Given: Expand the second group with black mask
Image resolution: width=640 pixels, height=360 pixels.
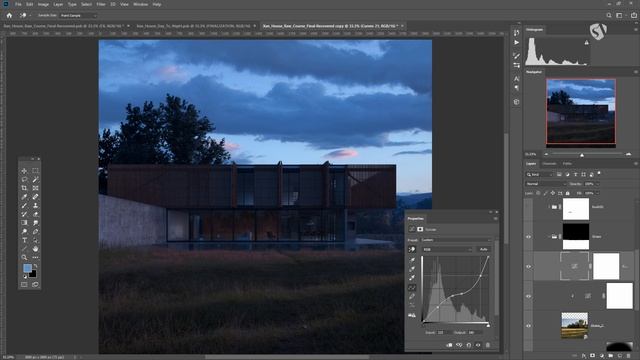Looking at the screenshot, I should point(549,237).
